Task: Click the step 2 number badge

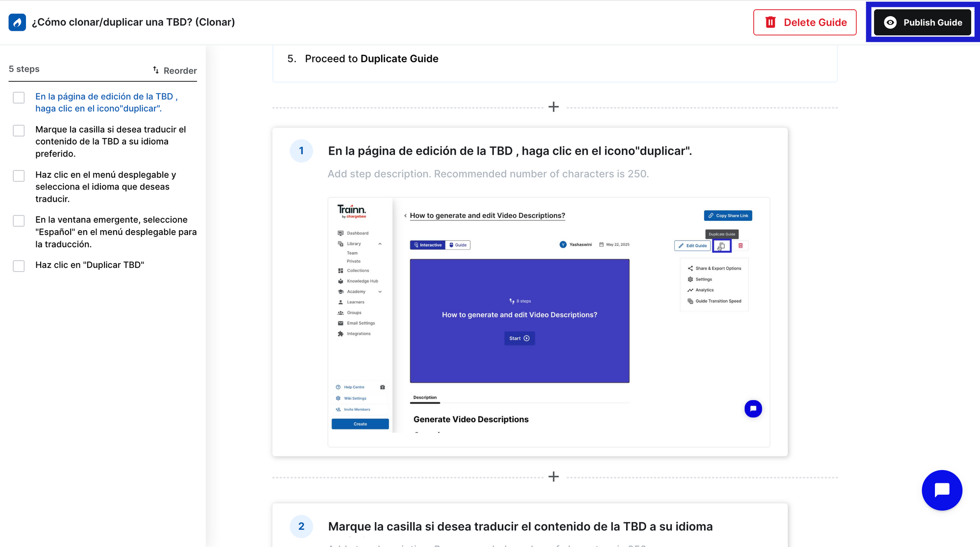Action: click(301, 526)
